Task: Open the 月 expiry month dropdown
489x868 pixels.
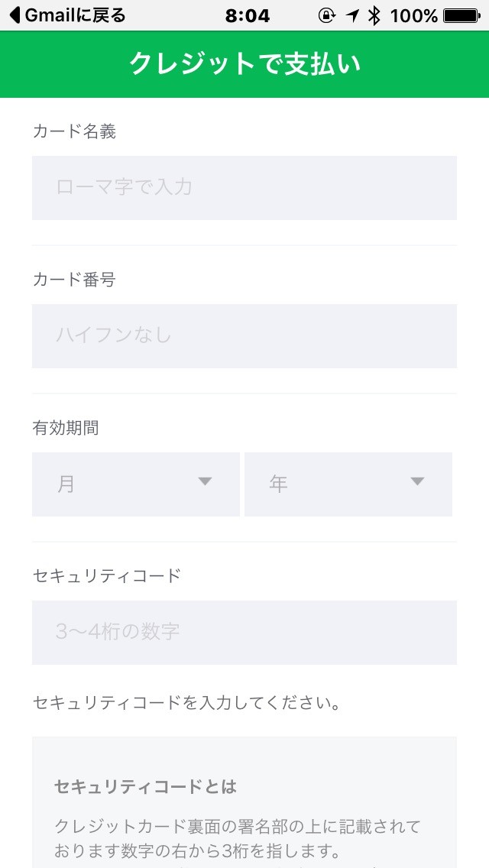Action: [136, 484]
